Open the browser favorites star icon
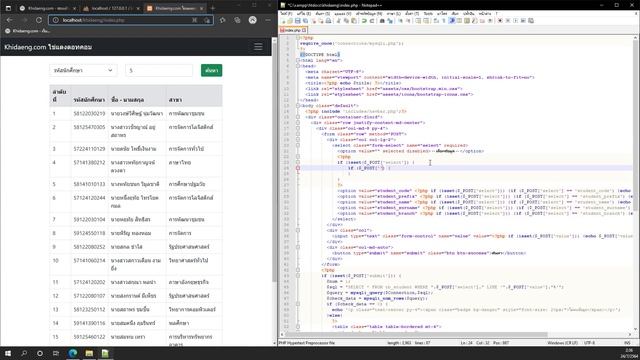 [222, 20]
